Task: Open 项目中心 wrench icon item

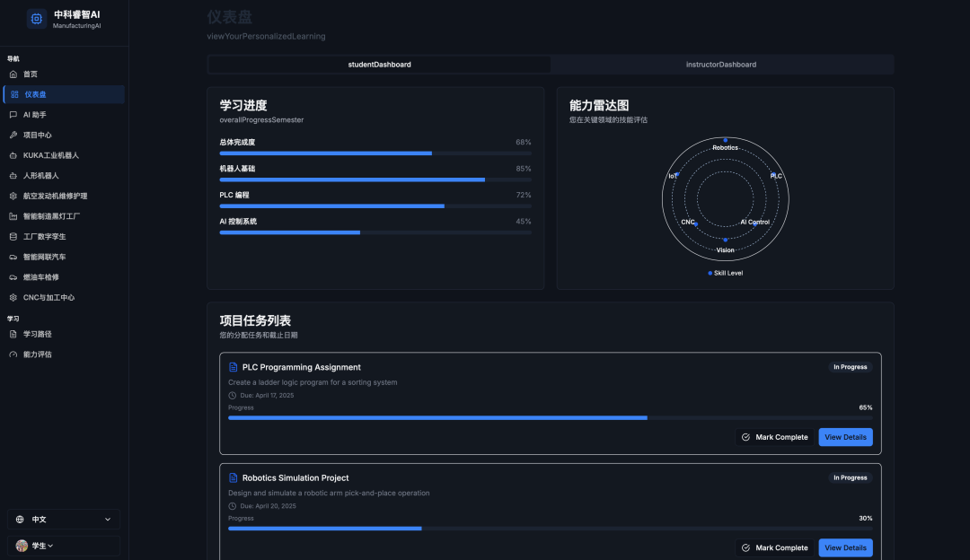Action: click(13, 135)
